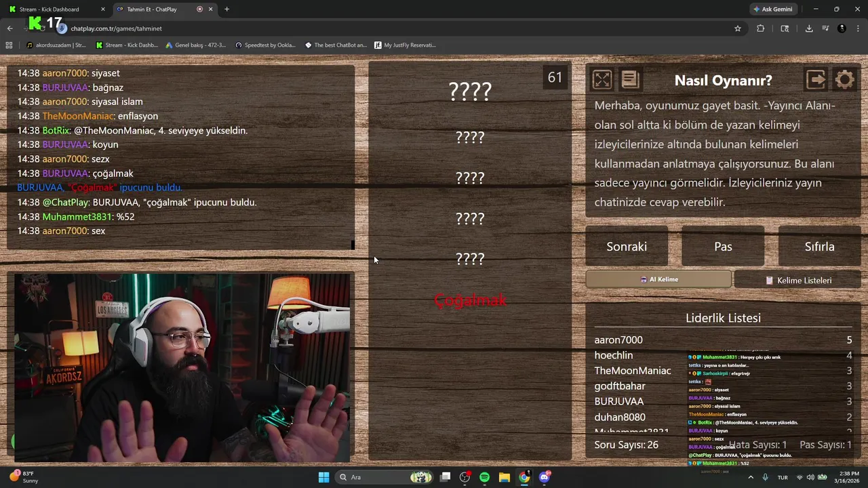Open akordsuzadam bookmark
Image resolution: width=868 pixels, height=488 pixels.
click(56, 45)
